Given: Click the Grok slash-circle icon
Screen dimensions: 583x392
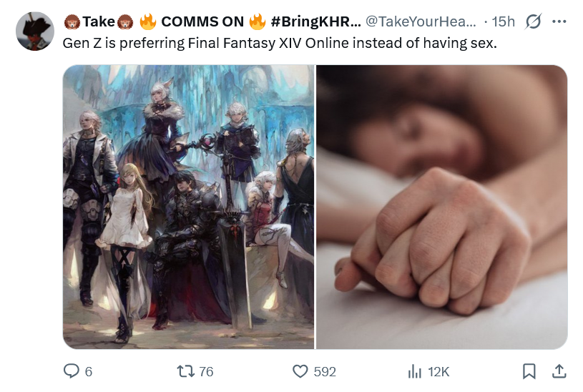Looking at the screenshot, I should click(x=533, y=21).
